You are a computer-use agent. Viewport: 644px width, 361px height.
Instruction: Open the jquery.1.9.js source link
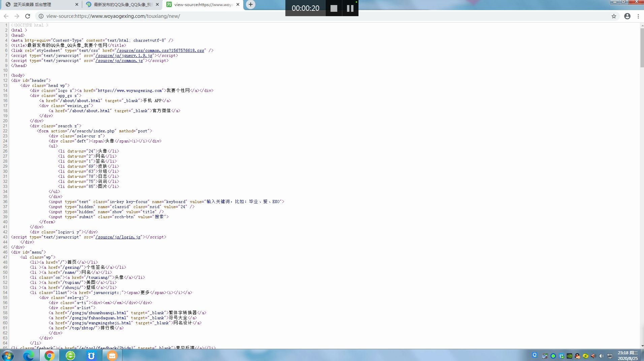(124, 56)
